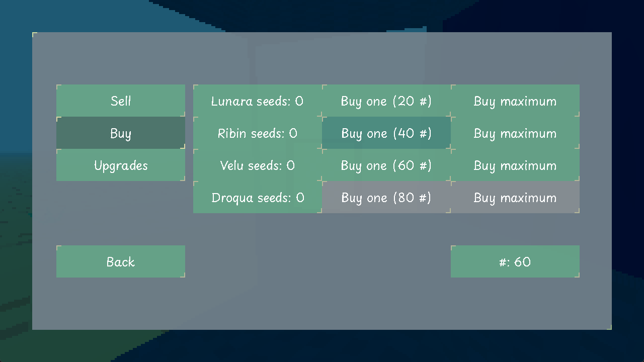Buy maximum Lunara seeds

pyautogui.click(x=515, y=101)
